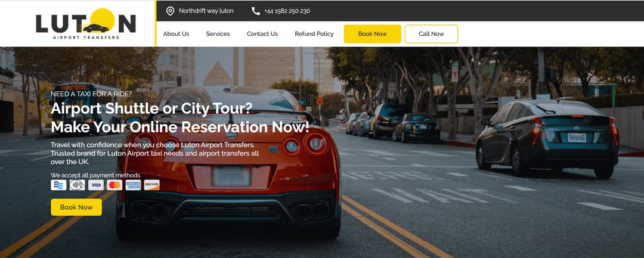The image size is (644, 258).
Task: Click the yellow Book Now header button
Action: tap(373, 34)
